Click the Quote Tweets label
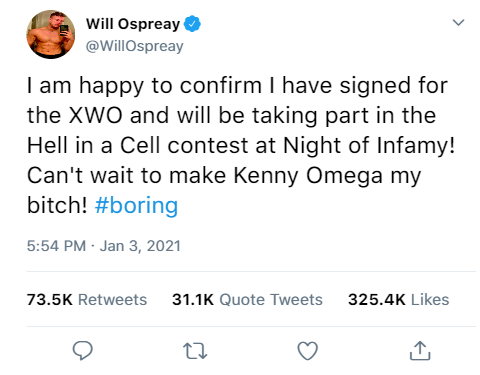This screenshot has width=480, height=375. coord(271,299)
